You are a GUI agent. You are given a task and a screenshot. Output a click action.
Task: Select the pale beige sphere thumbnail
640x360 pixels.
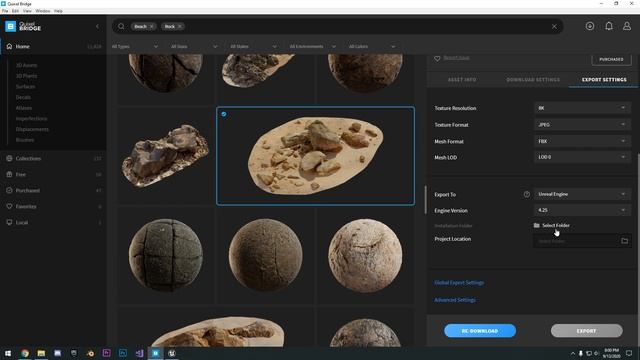point(365,255)
